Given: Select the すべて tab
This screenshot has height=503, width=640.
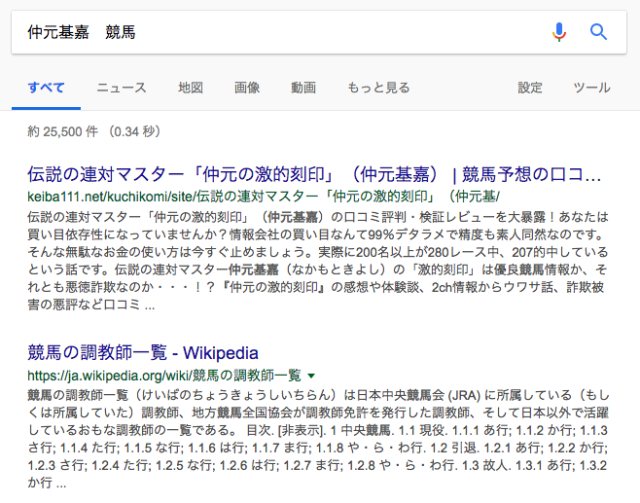Looking at the screenshot, I should pyautogui.click(x=46, y=88).
